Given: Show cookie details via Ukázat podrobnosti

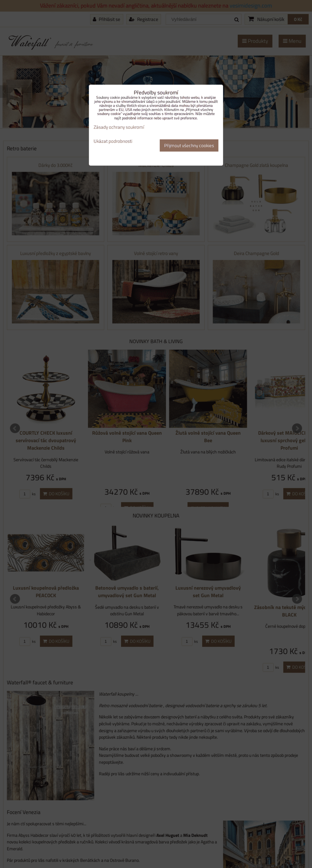Looking at the screenshot, I should coord(113,141).
